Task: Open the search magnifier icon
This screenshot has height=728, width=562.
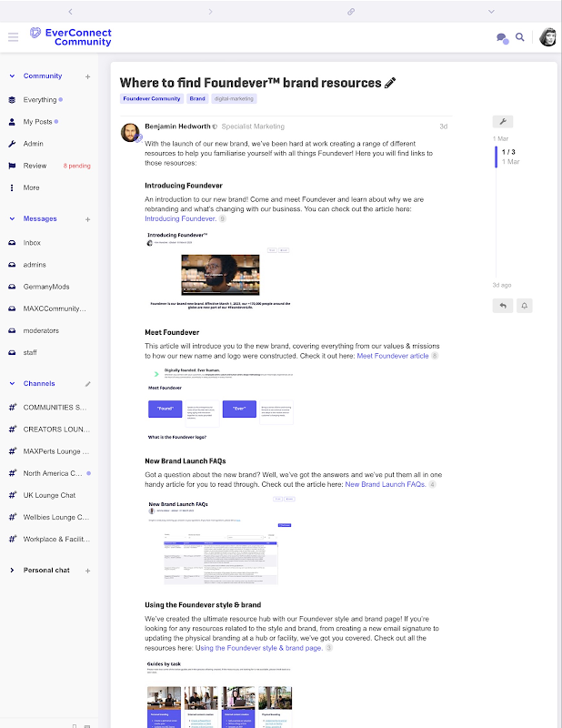Action: (x=520, y=37)
